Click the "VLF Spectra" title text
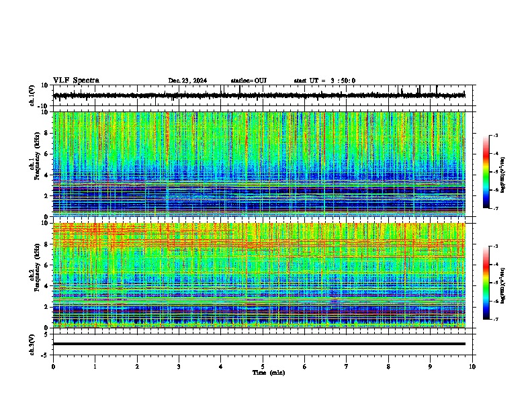The height and width of the screenshot is (411, 532). point(76,81)
